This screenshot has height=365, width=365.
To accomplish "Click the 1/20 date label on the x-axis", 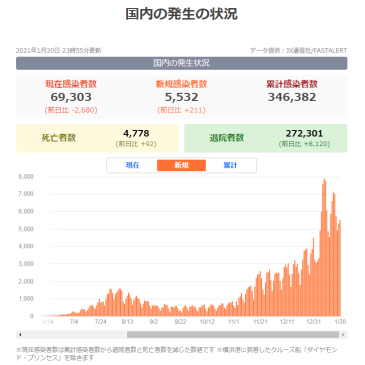I will [x=340, y=322].
